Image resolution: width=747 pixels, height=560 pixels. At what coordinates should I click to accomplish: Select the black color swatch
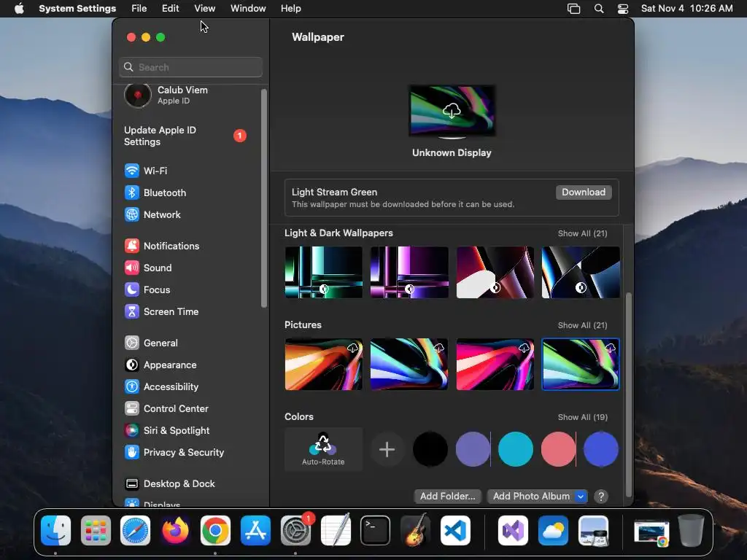pos(430,449)
